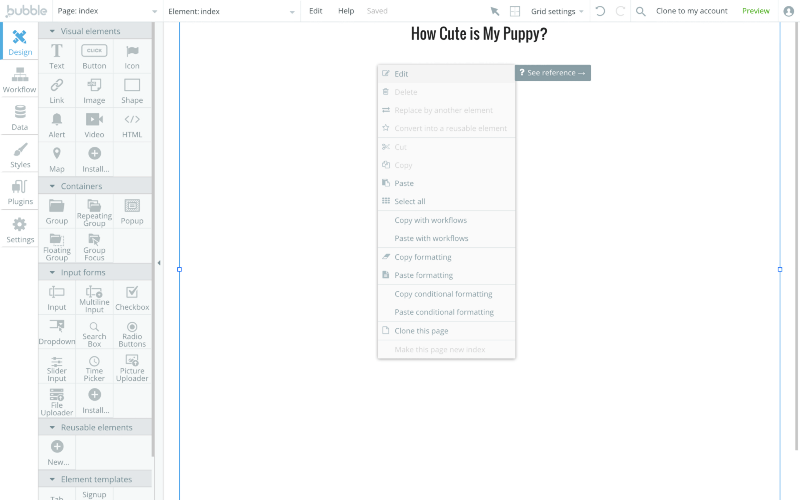The height and width of the screenshot is (500, 800).
Task: Select the Search Box element
Action: click(x=94, y=332)
